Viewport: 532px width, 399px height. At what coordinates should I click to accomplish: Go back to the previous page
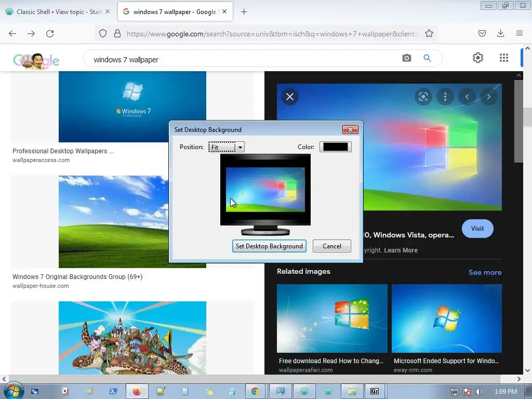pos(12,34)
